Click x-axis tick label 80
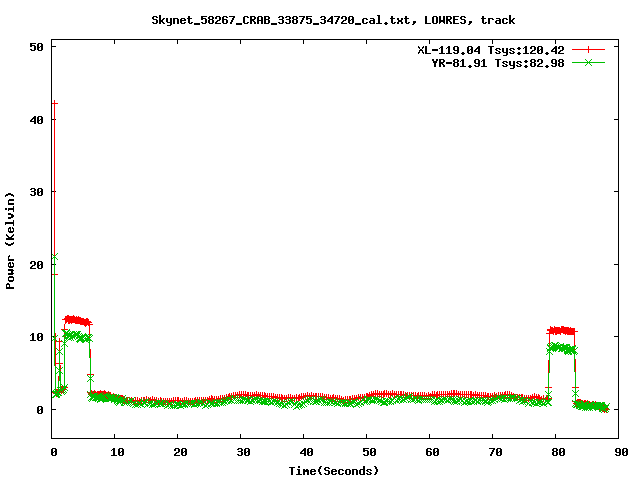 coord(558,452)
